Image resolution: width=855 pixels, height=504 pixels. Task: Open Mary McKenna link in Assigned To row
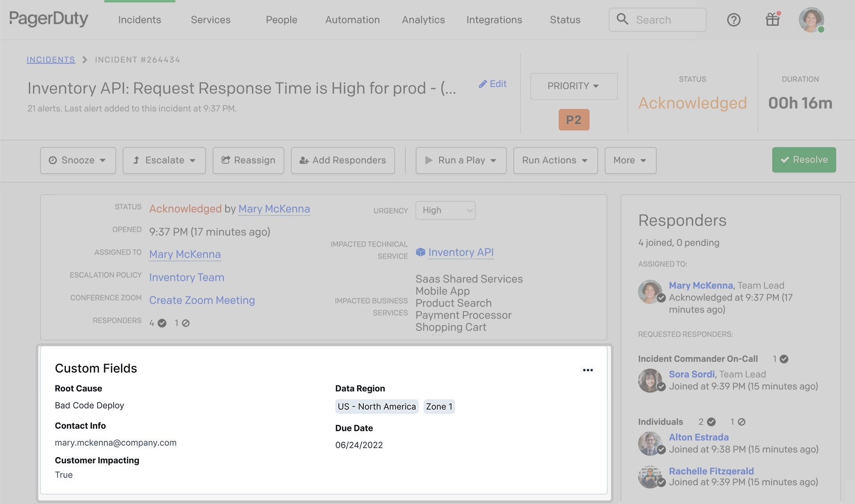coord(185,254)
